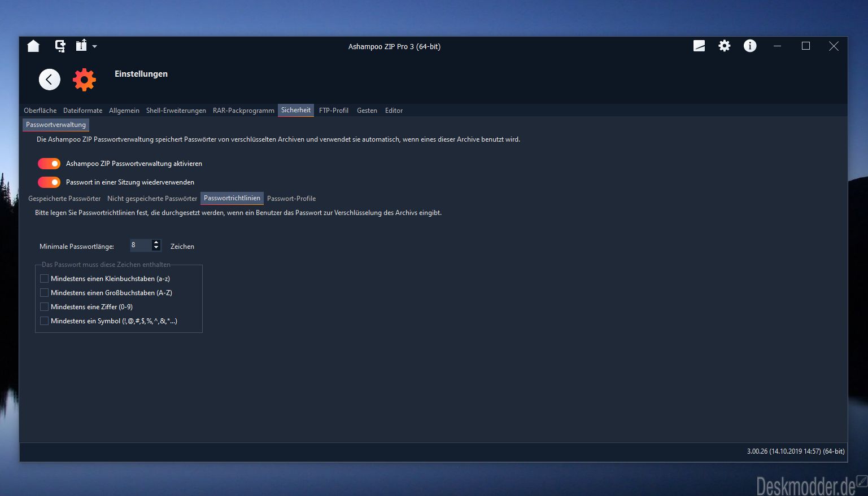Check Mindestens eine Ziffer (0-9)
This screenshot has height=496, width=868.
point(45,307)
